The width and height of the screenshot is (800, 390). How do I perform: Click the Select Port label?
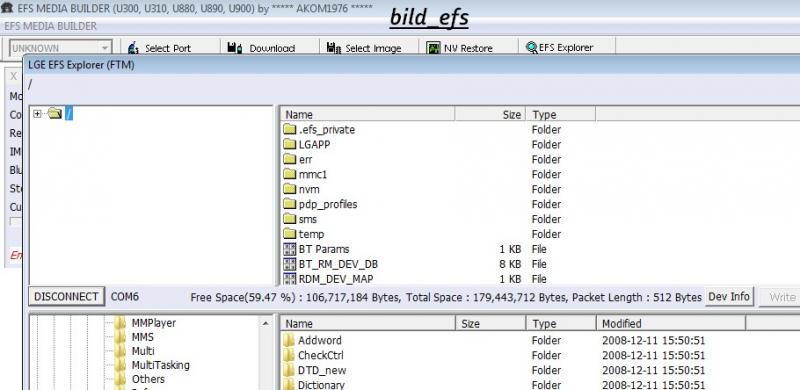[x=168, y=48]
